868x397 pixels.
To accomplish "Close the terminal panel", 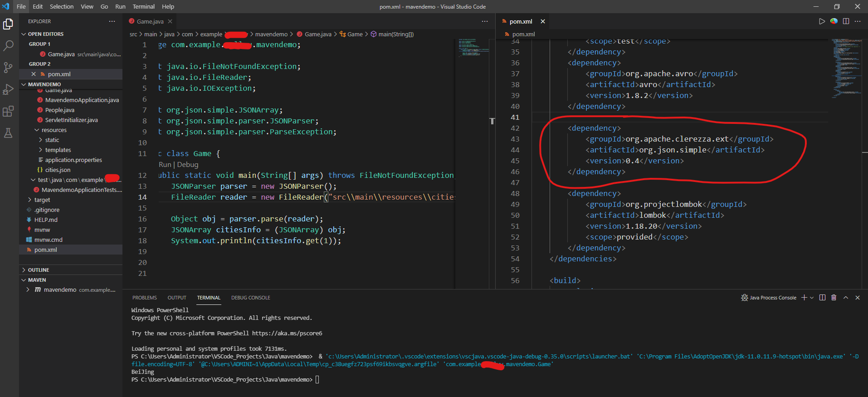I will (857, 298).
